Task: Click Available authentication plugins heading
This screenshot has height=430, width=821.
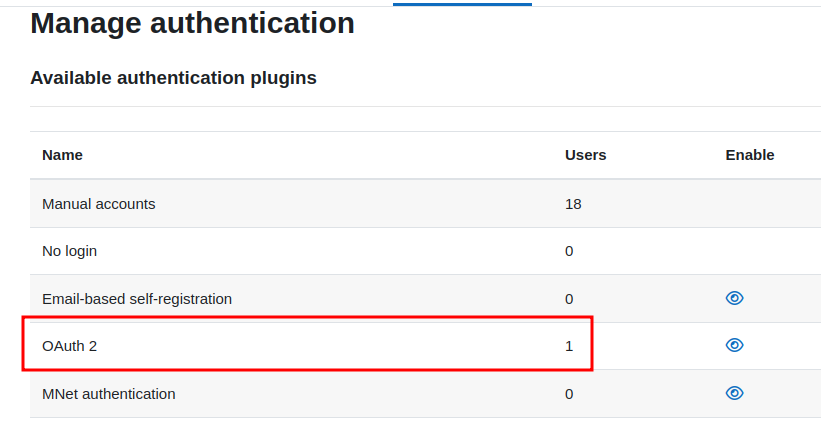Action: pos(173,78)
